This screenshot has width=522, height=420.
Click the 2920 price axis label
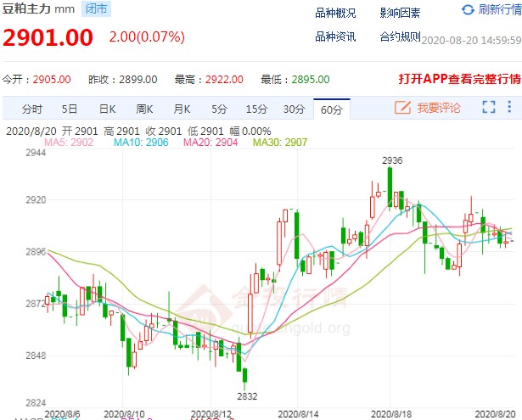pos(36,199)
